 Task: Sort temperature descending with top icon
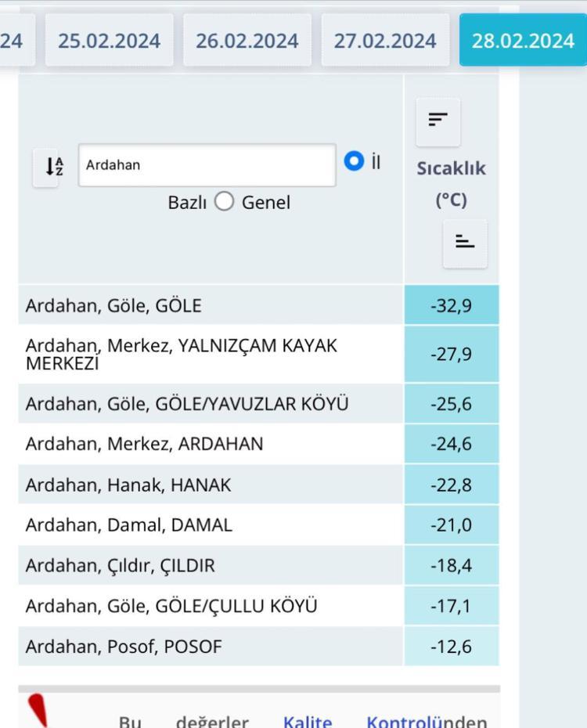point(438,121)
